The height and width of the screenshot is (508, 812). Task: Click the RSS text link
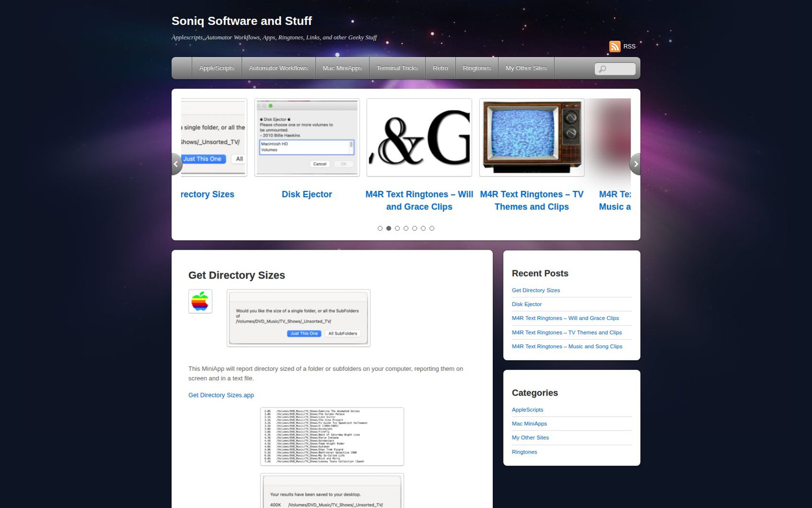click(x=629, y=46)
